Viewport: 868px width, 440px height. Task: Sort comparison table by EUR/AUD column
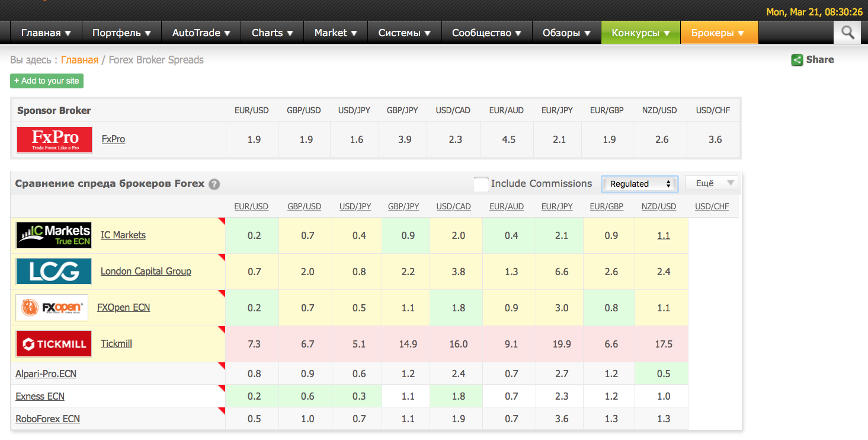pyautogui.click(x=507, y=206)
